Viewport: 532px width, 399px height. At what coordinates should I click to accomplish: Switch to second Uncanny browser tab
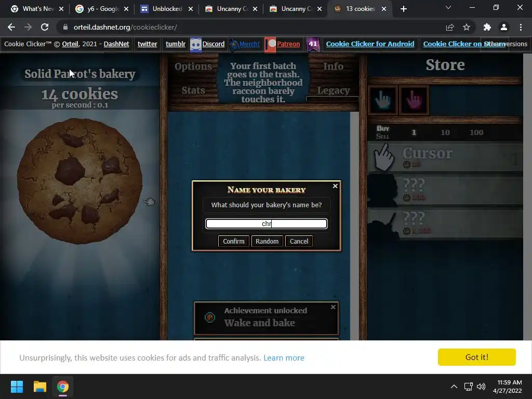296,9
